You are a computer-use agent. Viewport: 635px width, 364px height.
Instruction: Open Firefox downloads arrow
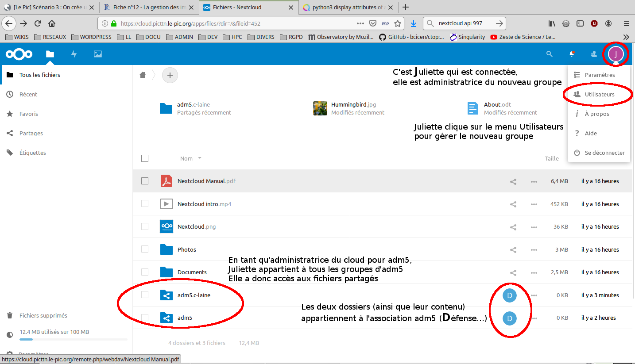pos(413,23)
